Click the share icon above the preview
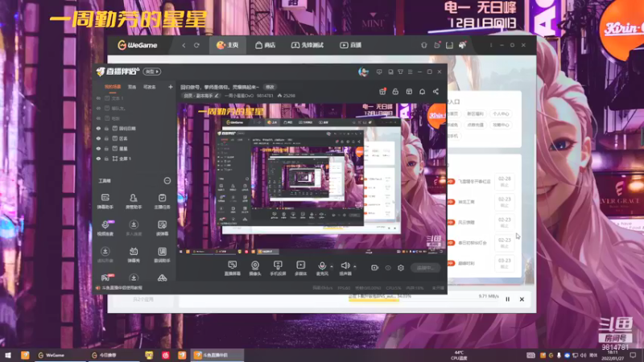The width and height of the screenshot is (644, 362). [x=436, y=92]
